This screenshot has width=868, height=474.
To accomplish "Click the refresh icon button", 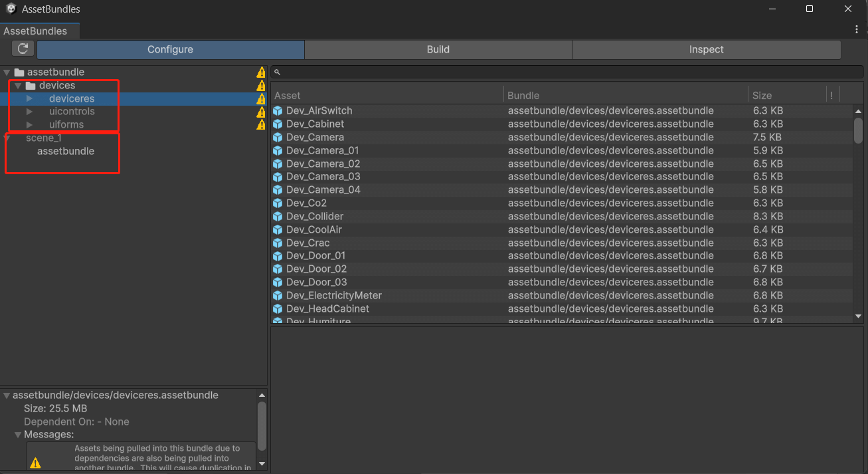I will (x=23, y=49).
